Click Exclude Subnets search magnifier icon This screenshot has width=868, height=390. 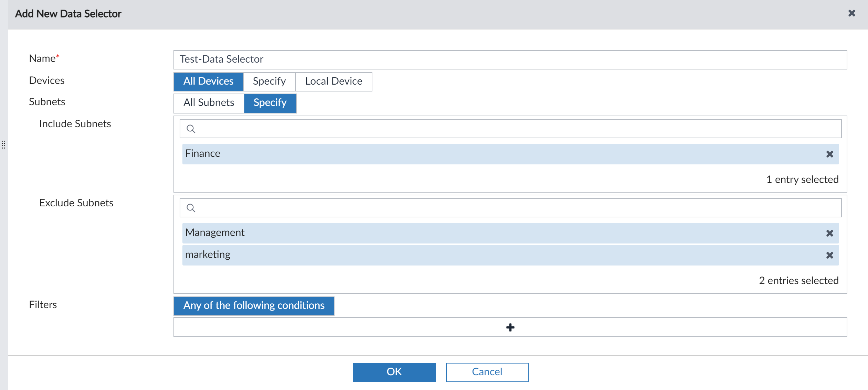click(191, 208)
